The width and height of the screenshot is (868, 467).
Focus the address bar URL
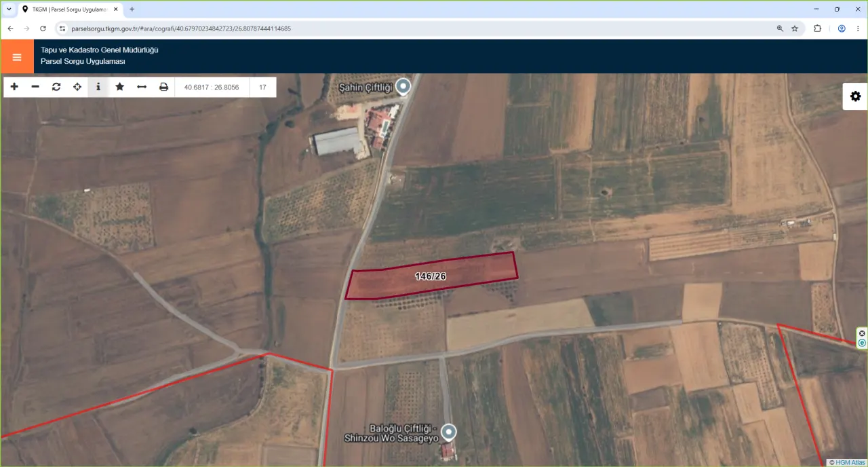[x=181, y=29]
